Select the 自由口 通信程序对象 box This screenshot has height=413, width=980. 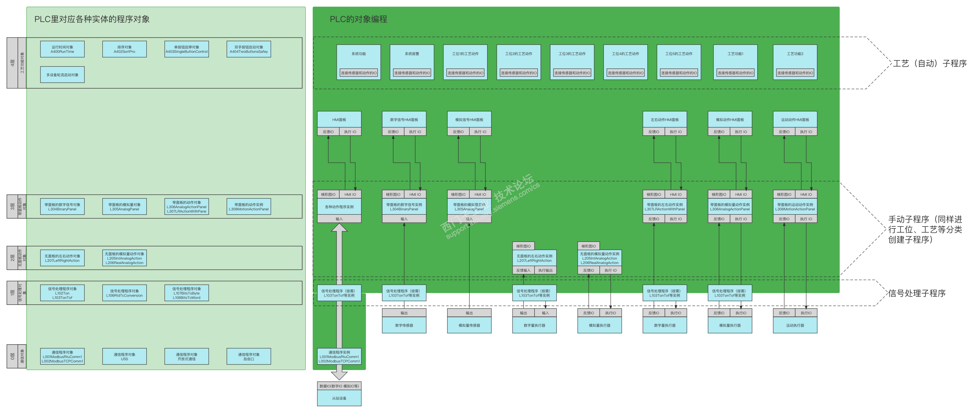click(x=249, y=357)
